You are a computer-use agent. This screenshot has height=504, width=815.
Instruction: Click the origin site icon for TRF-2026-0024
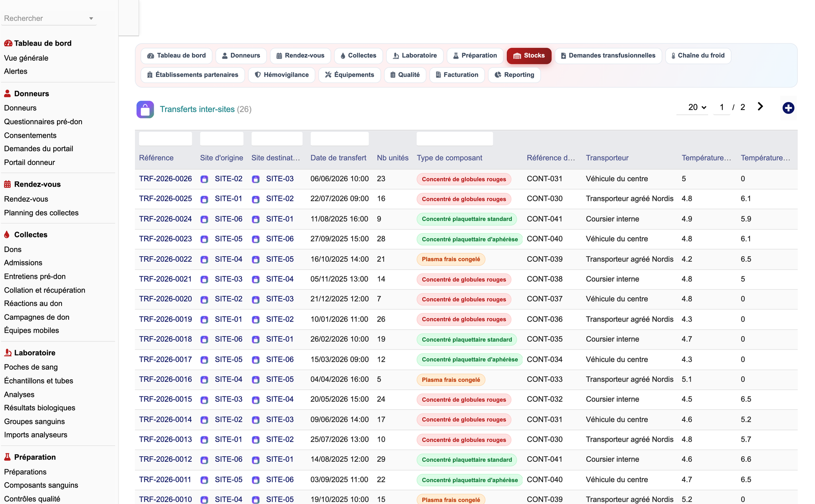[204, 219]
